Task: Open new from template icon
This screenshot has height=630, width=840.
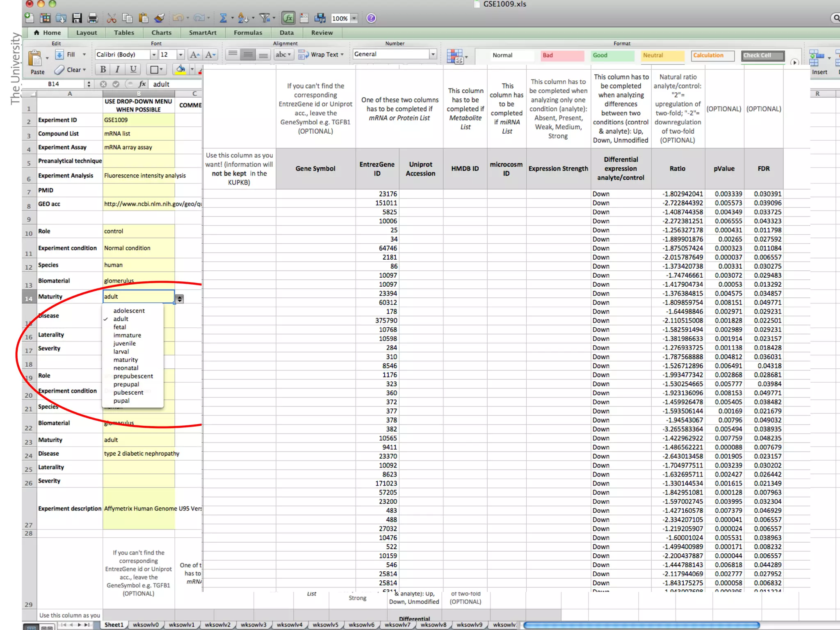Action: (x=45, y=18)
